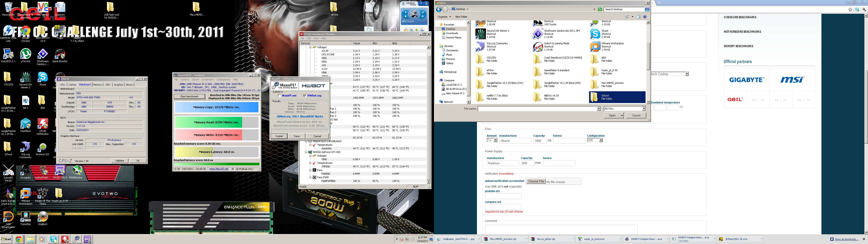The height and width of the screenshot is (244, 868).
Task: Click the Hardware Monitor vertical scrollbar
Action: (429, 115)
